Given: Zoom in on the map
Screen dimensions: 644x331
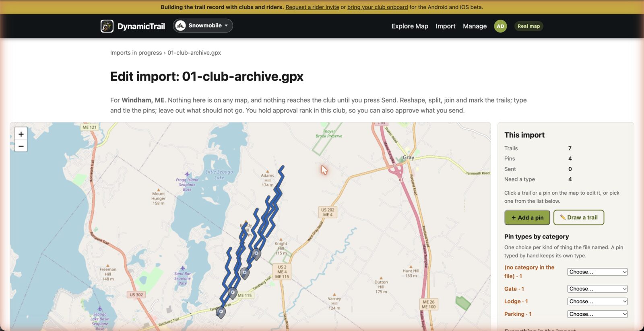Looking at the screenshot, I should click(x=21, y=134).
